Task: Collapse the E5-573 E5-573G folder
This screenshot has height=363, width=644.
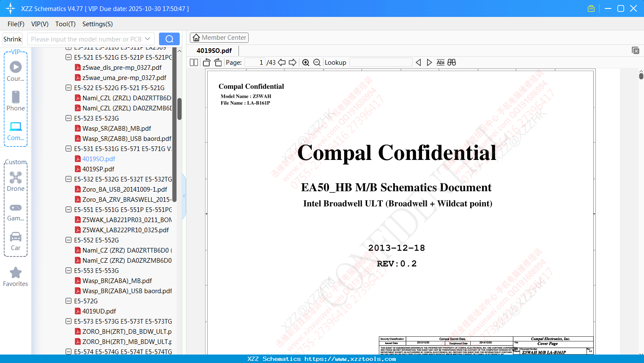Action: 69,321
